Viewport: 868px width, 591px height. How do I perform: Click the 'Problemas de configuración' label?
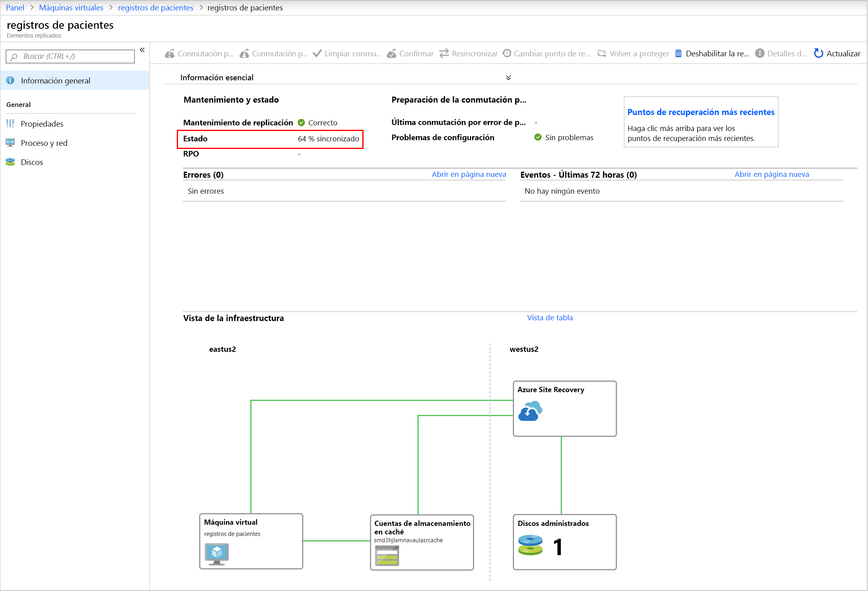443,137
